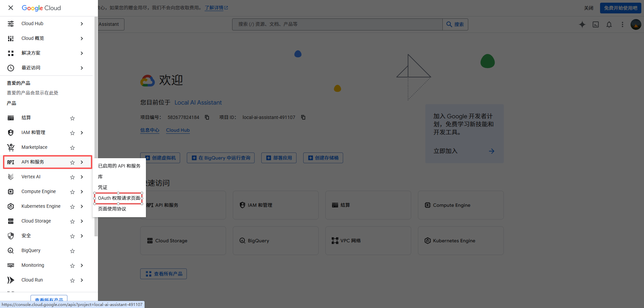Click the Google Cloud logo
The image size is (644, 308).
tap(41, 8)
